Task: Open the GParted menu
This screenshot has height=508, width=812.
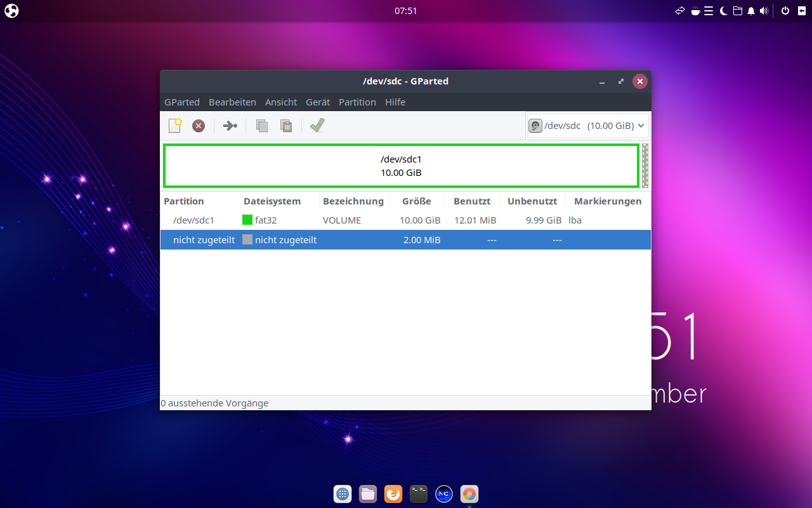Action: (x=182, y=102)
